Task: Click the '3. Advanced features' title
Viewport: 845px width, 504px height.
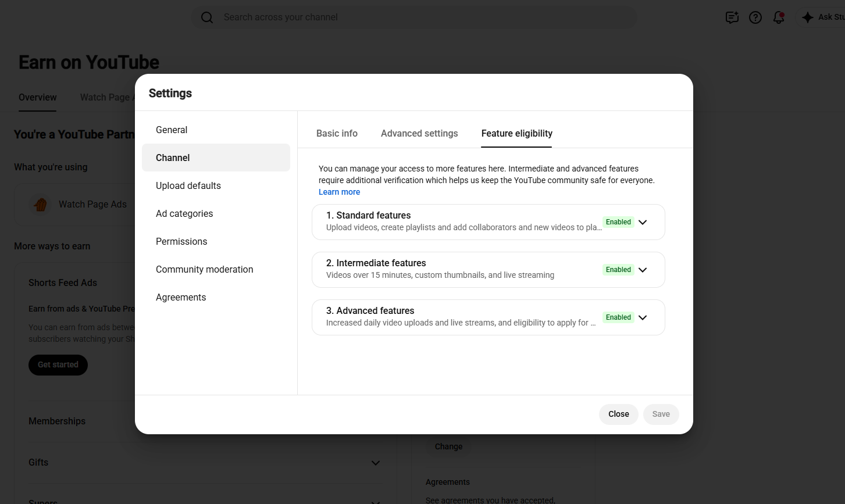Action: click(x=370, y=310)
